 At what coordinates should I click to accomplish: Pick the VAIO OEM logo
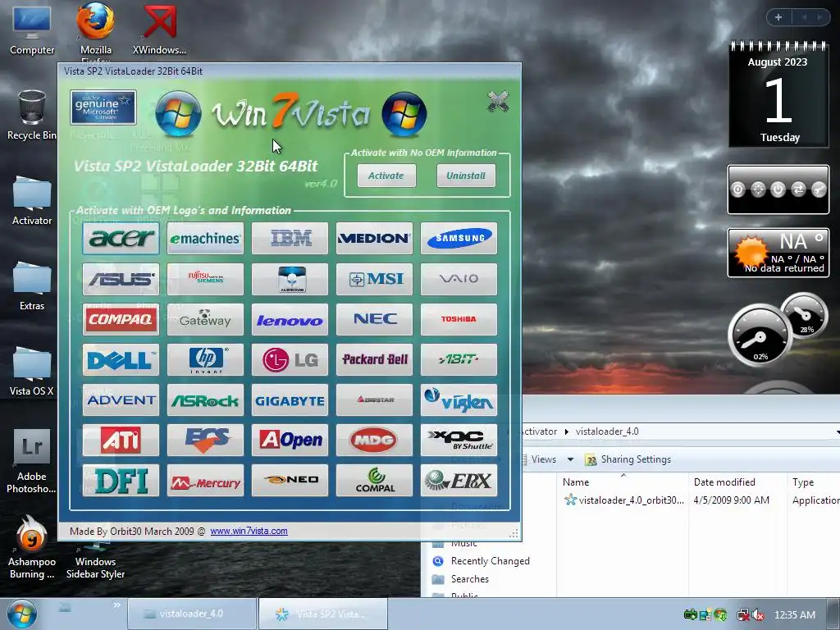(x=459, y=279)
